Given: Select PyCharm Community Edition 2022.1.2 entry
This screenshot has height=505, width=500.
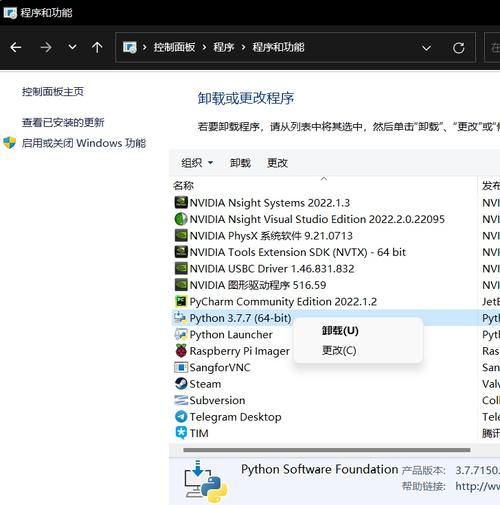Looking at the screenshot, I should point(283,302).
